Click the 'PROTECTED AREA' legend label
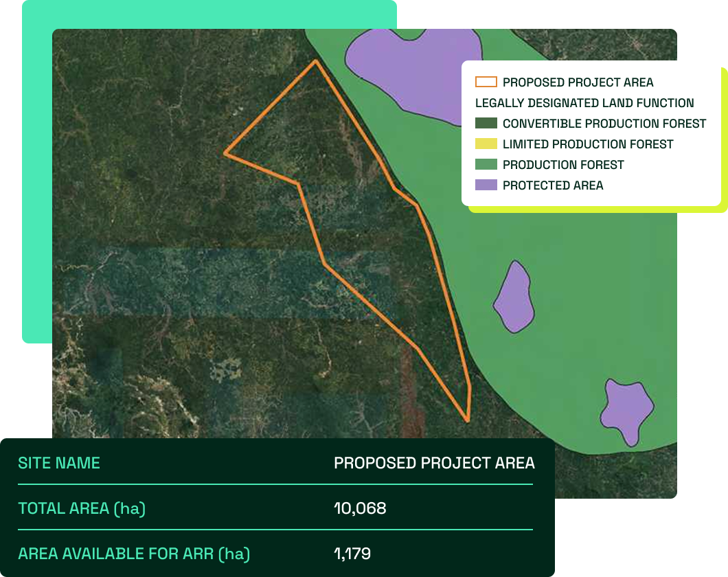The height and width of the screenshot is (577, 728). pyautogui.click(x=552, y=185)
